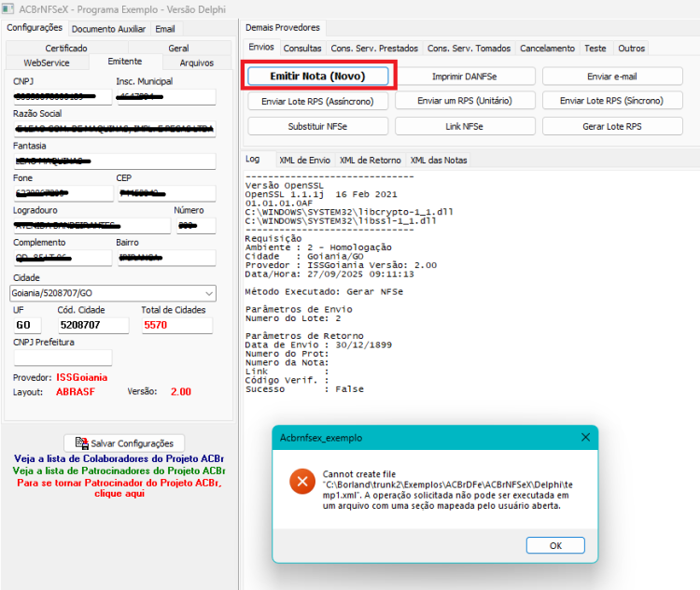The image size is (700, 590).
Task: Close the Acbrnfsex_exemplo error dialog
Action: click(585, 437)
